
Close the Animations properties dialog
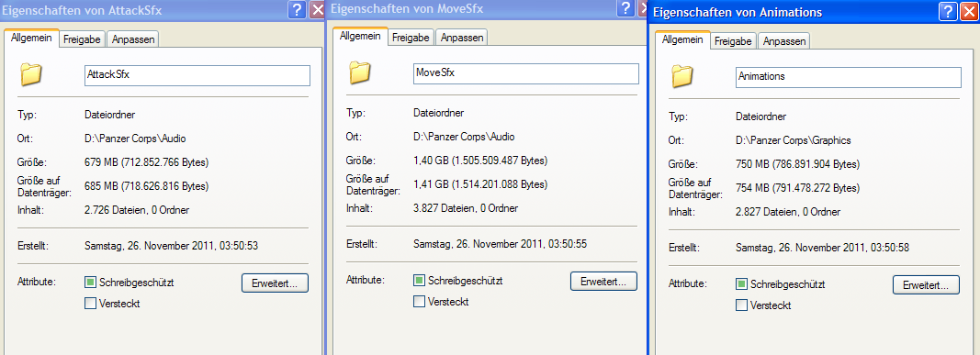(968, 11)
